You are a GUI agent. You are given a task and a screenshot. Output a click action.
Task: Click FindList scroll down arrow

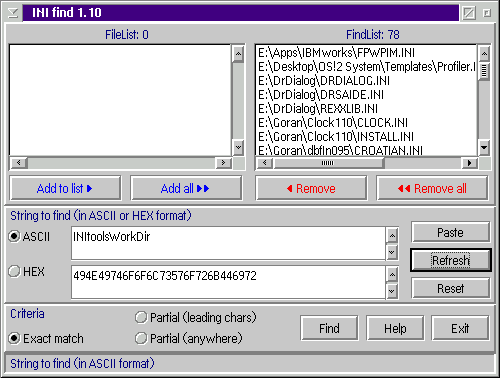pos(484,147)
